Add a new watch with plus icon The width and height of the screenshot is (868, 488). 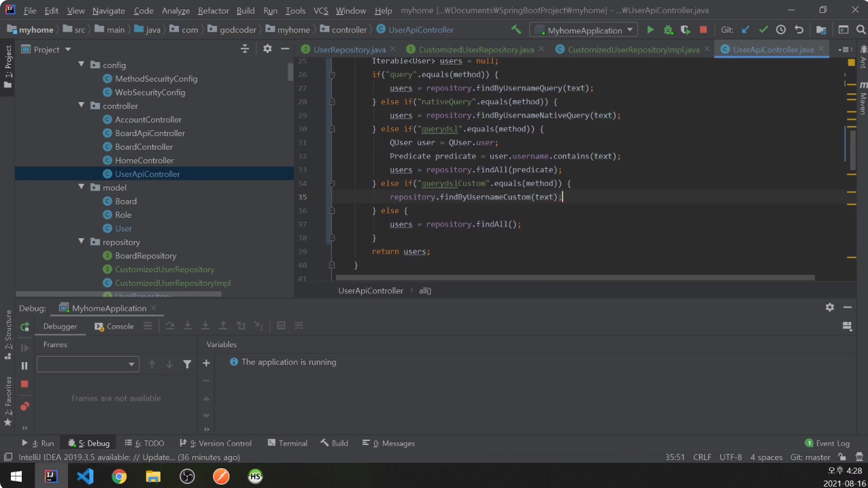click(206, 363)
